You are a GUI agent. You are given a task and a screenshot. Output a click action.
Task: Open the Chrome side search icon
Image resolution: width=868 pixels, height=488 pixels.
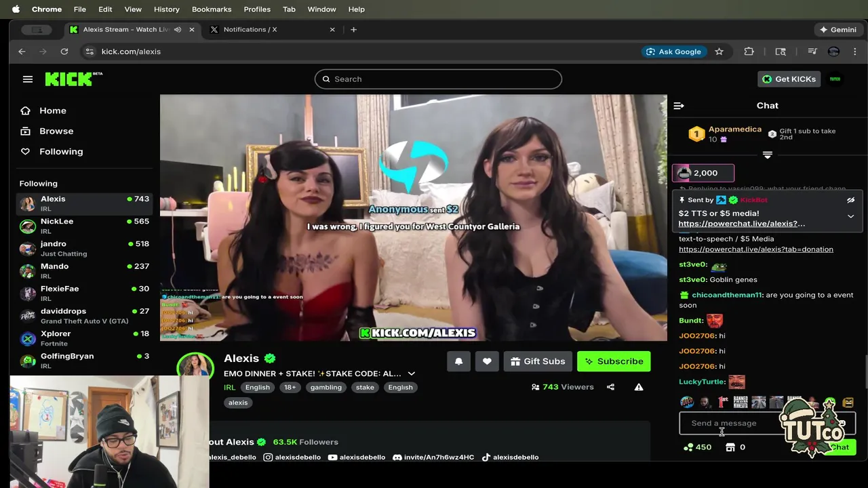(781, 52)
